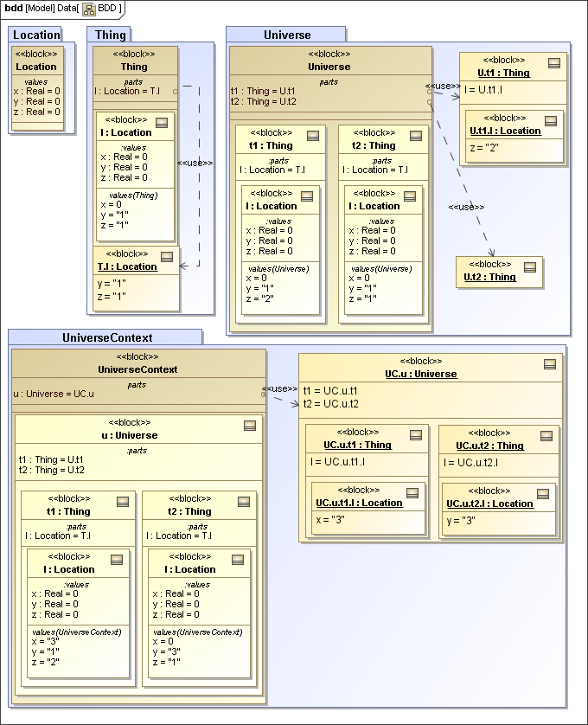
Task: Select 'x : Real = 0' in Location block
Action: click(x=37, y=91)
